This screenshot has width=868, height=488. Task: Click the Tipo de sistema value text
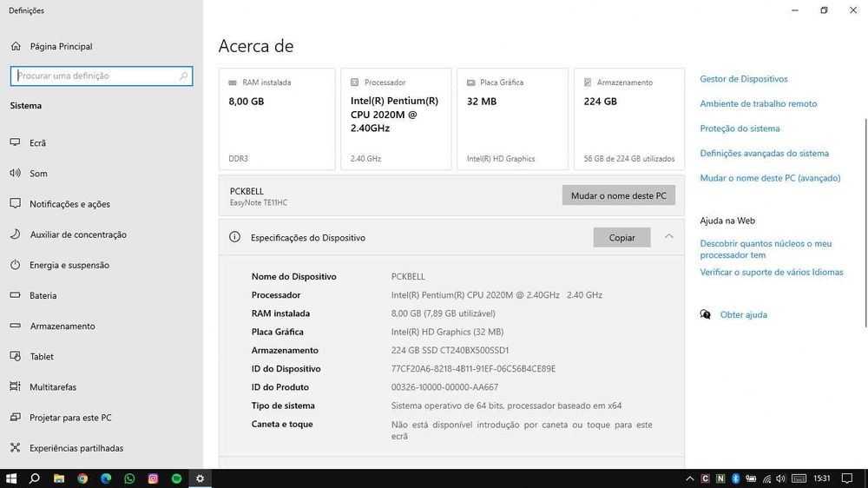coord(506,406)
